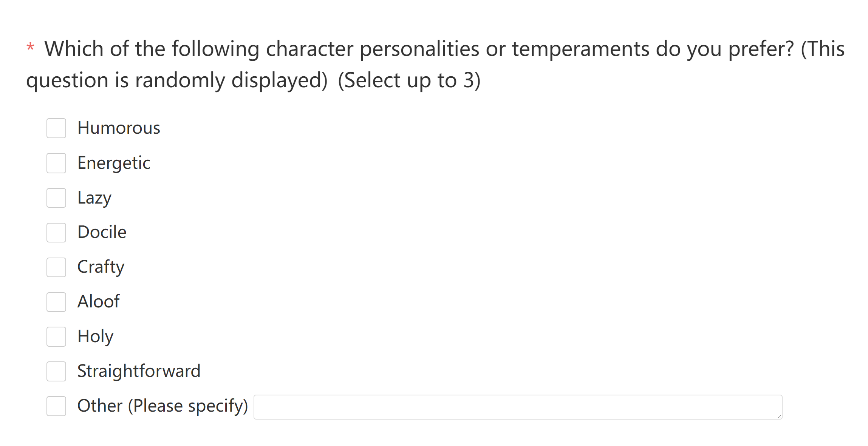This screenshot has height=446, width=868.
Task: Click inside the Other specify text field
Action: click(x=518, y=407)
